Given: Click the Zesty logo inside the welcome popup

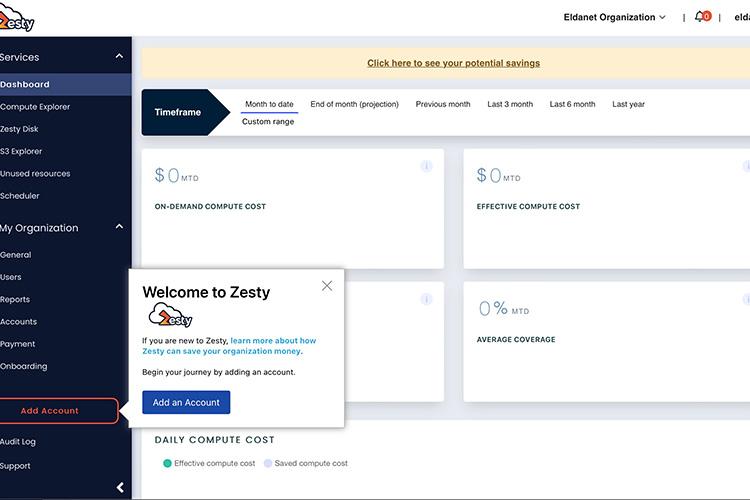Looking at the screenshot, I should [x=170, y=315].
